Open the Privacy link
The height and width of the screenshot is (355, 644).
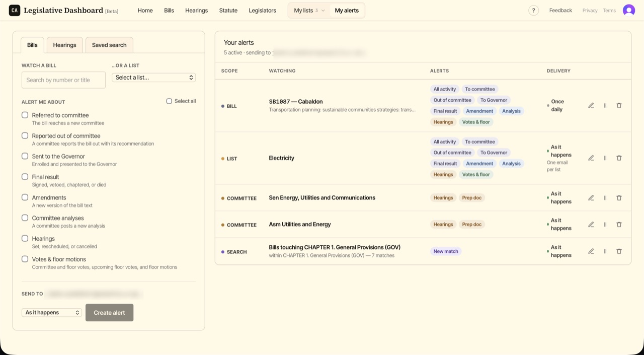[590, 11]
